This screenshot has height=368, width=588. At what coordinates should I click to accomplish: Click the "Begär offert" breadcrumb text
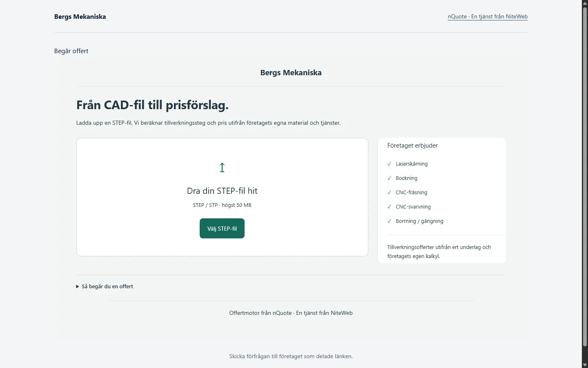click(x=71, y=51)
